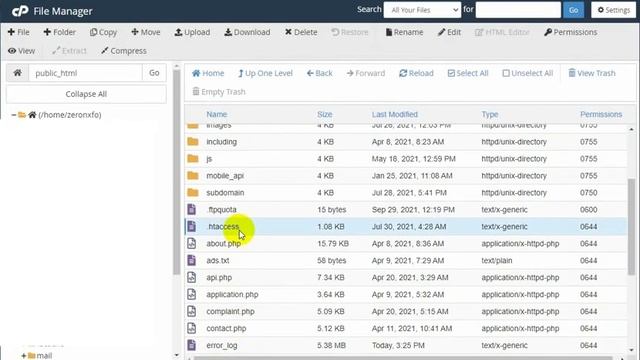The height and width of the screenshot is (360, 640).
Task: Select the ads.txt file icon
Action: 191,260
